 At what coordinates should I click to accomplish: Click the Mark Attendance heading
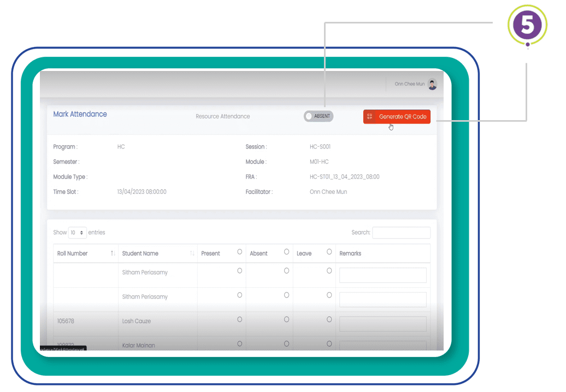coord(80,114)
